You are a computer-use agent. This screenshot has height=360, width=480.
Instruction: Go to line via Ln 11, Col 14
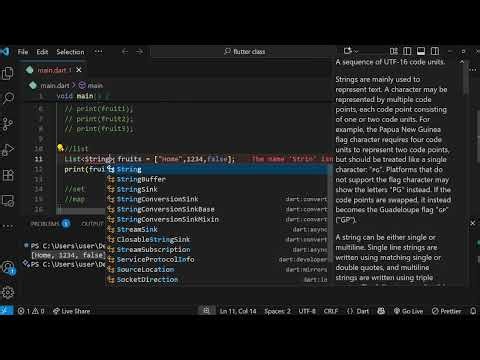[238, 311]
